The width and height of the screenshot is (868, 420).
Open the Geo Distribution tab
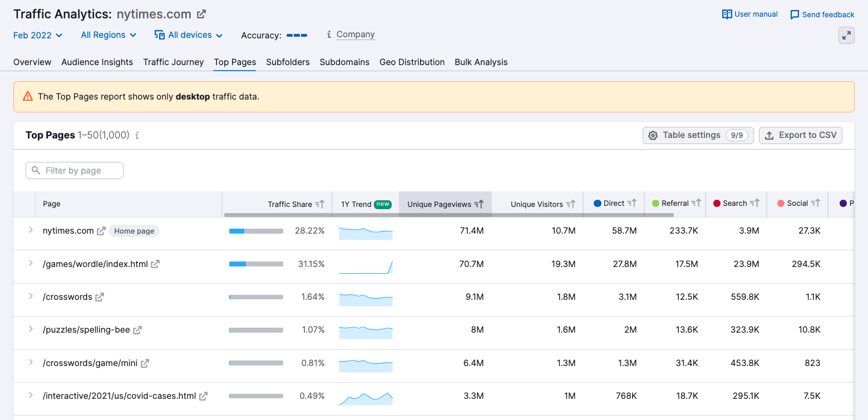412,62
